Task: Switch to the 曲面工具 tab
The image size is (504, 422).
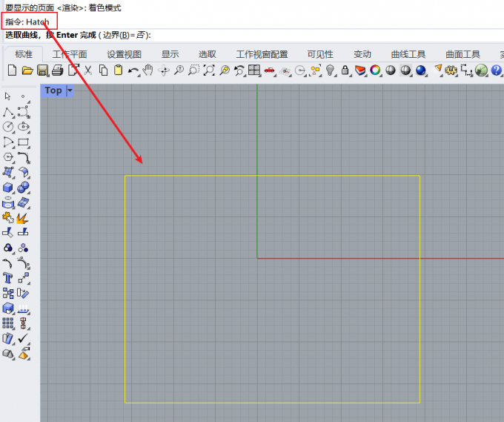Action: tap(462, 54)
